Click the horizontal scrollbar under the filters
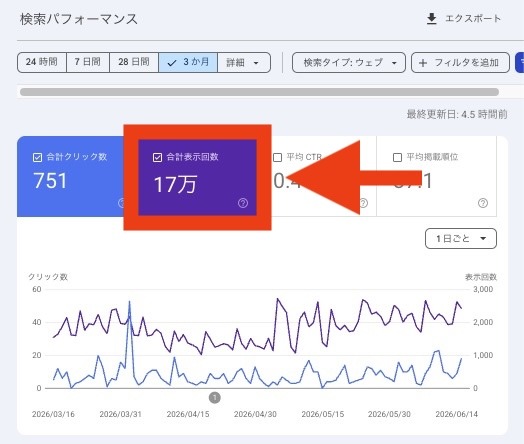This screenshot has height=444, width=524. coord(259,92)
